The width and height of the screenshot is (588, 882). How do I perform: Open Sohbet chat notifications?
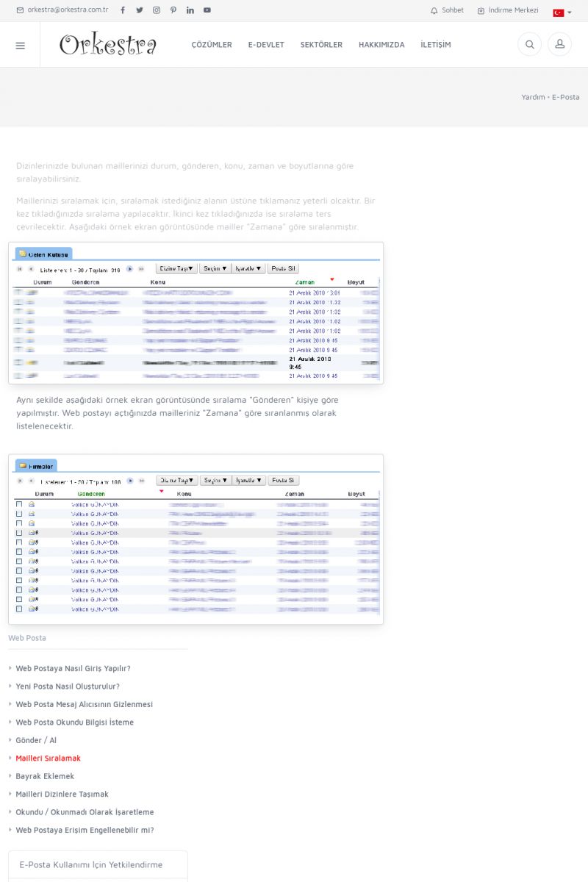tap(447, 10)
